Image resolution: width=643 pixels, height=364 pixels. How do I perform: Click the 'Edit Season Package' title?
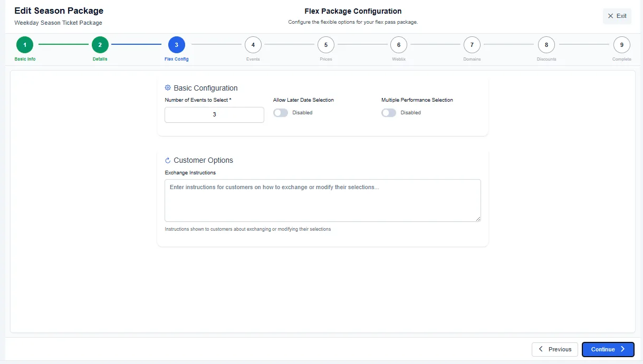[59, 11]
